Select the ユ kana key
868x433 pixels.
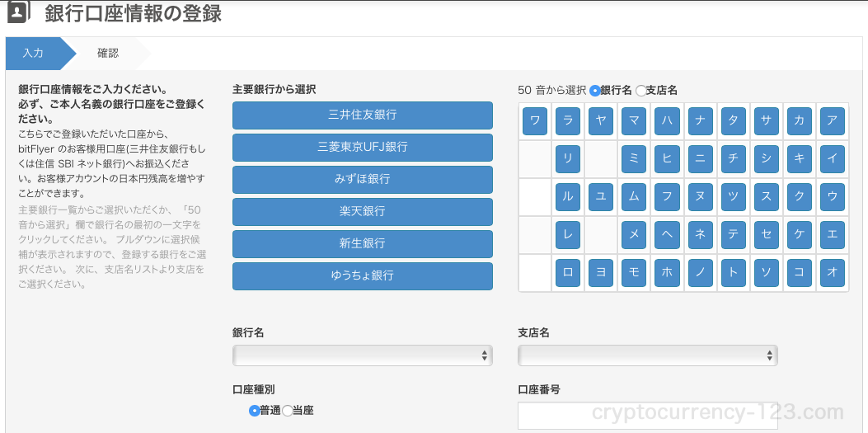click(x=601, y=197)
